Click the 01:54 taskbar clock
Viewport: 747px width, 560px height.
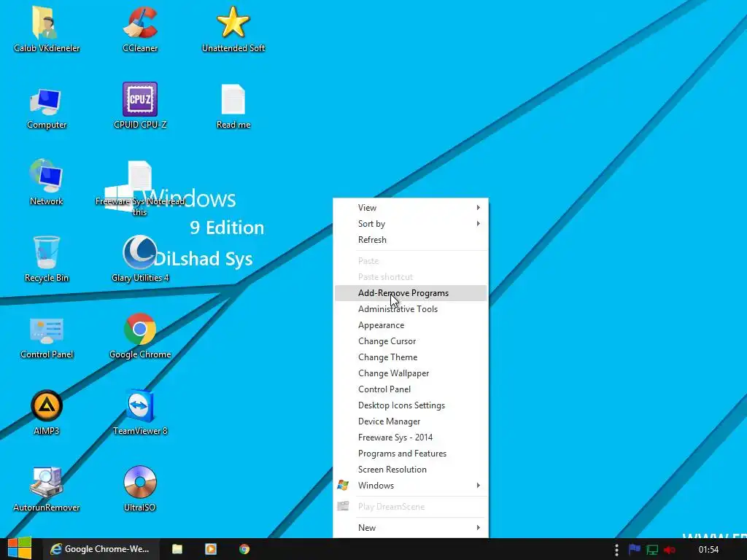click(708, 550)
